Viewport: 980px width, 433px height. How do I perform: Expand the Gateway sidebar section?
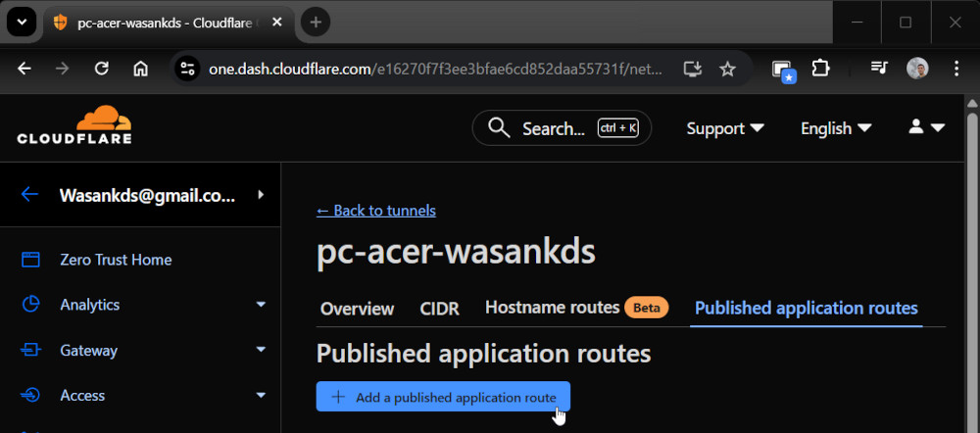click(261, 350)
